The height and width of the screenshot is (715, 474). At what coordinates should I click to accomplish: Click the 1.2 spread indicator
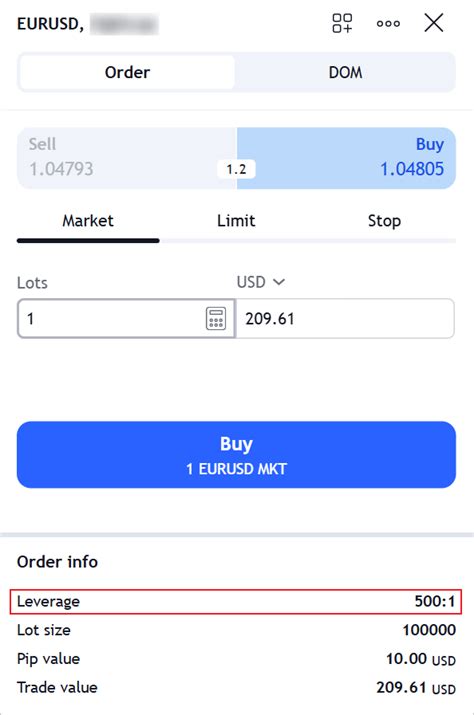tap(236, 169)
